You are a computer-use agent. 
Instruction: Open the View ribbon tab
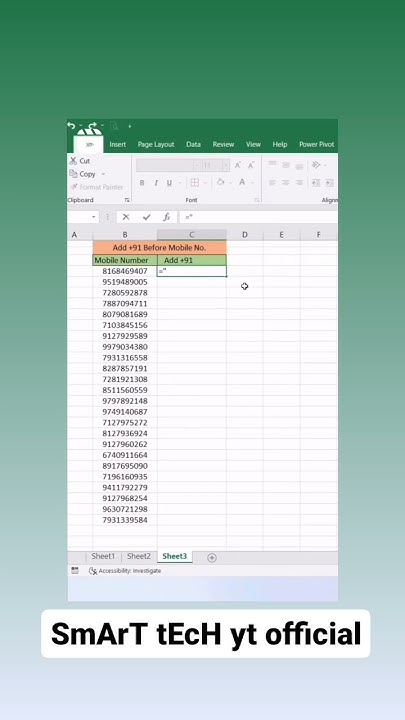253,144
